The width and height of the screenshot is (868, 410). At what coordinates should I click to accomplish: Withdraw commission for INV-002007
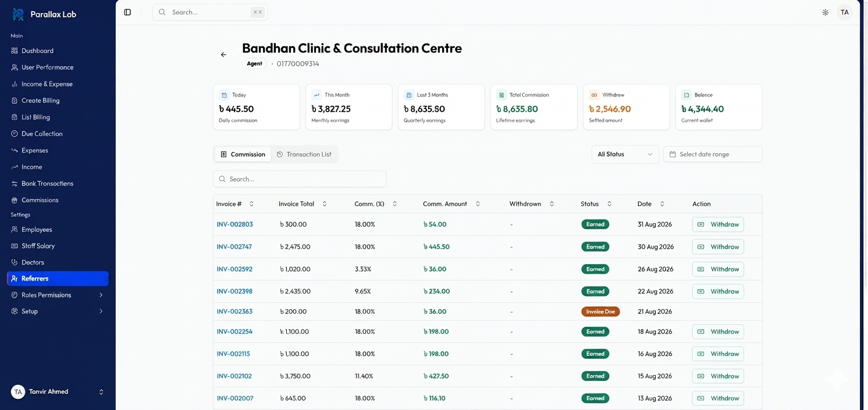coord(718,398)
